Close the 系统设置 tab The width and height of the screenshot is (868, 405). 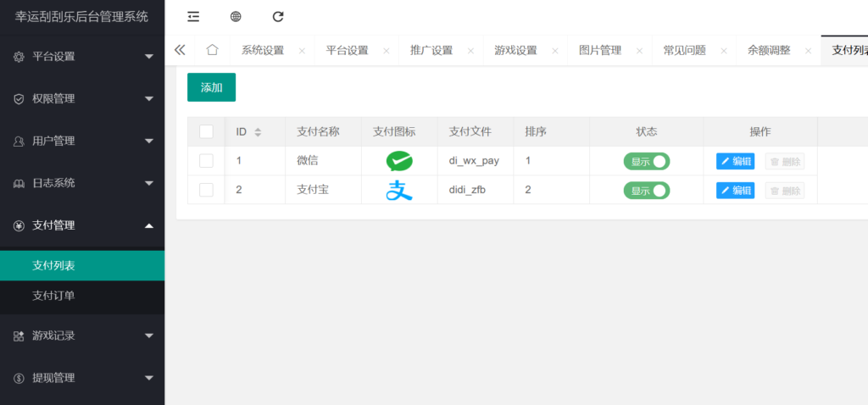coord(302,51)
